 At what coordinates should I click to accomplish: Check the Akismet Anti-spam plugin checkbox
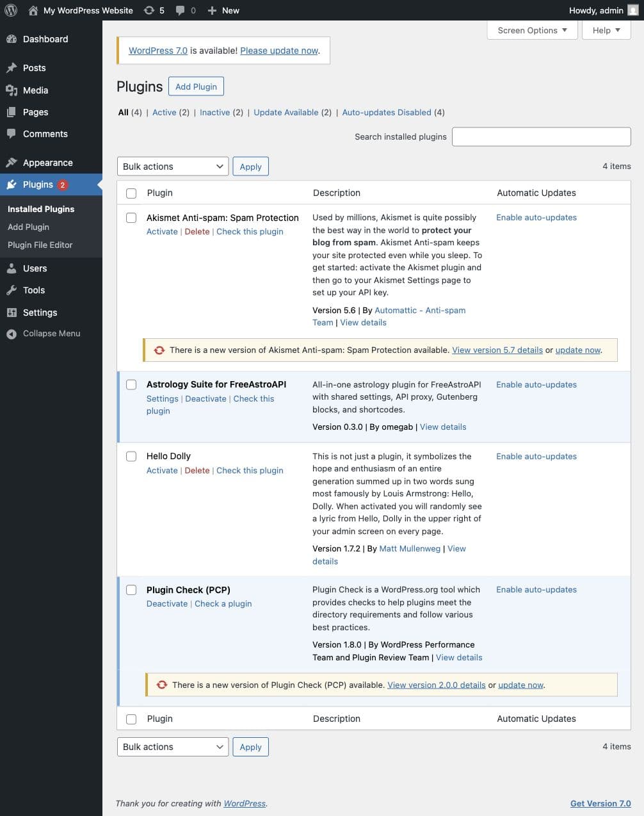point(131,218)
